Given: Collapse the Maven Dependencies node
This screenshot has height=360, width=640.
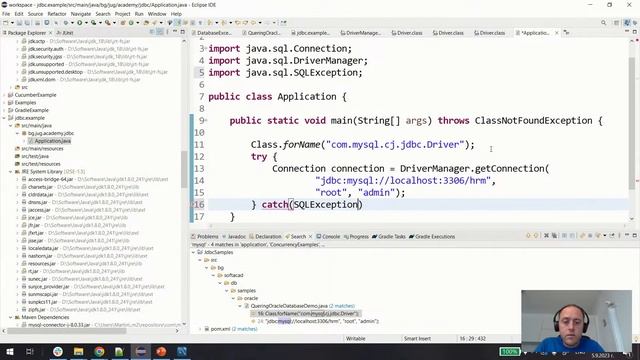Looking at the screenshot, I should pos(11,317).
